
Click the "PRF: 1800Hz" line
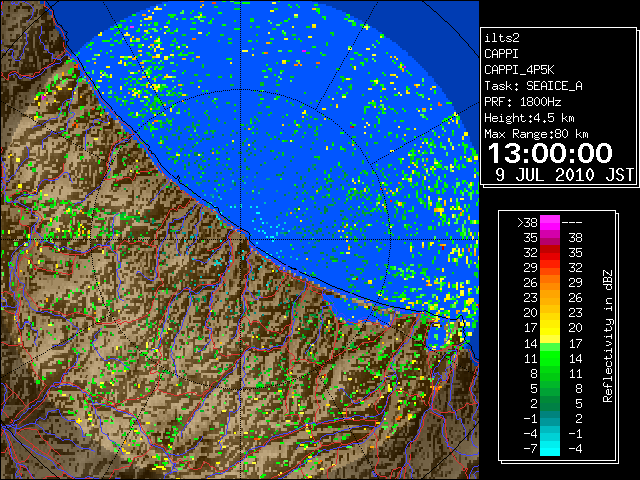tap(523, 102)
